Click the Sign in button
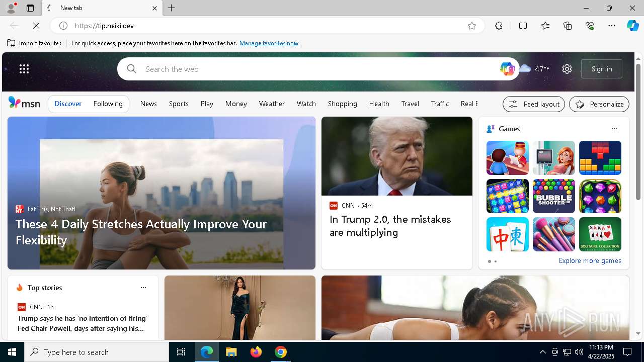Image resolution: width=644 pixels, height=362 pixels. 602,69
